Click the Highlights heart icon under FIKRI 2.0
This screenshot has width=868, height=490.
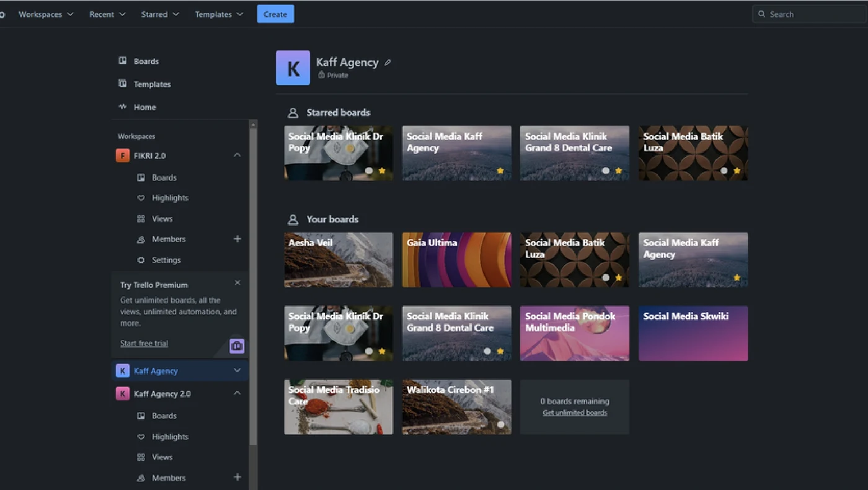pyautogui.click(x=141, y=198)
